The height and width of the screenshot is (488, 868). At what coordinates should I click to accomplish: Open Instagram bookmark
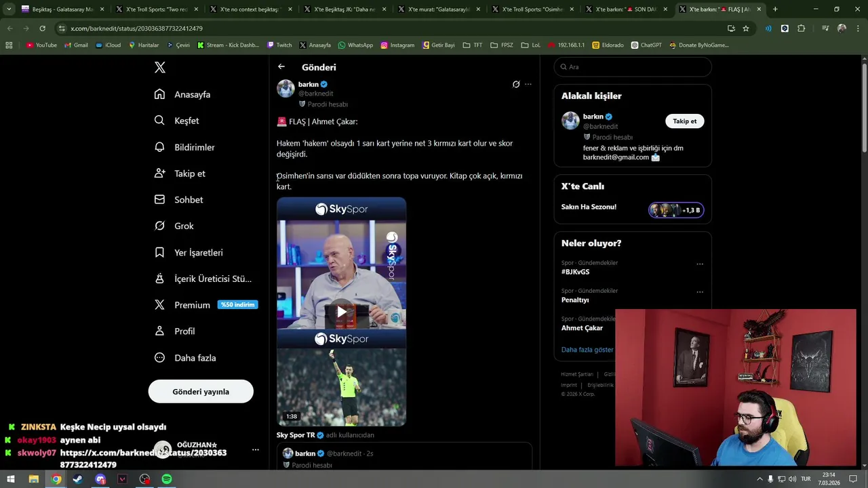397,45
